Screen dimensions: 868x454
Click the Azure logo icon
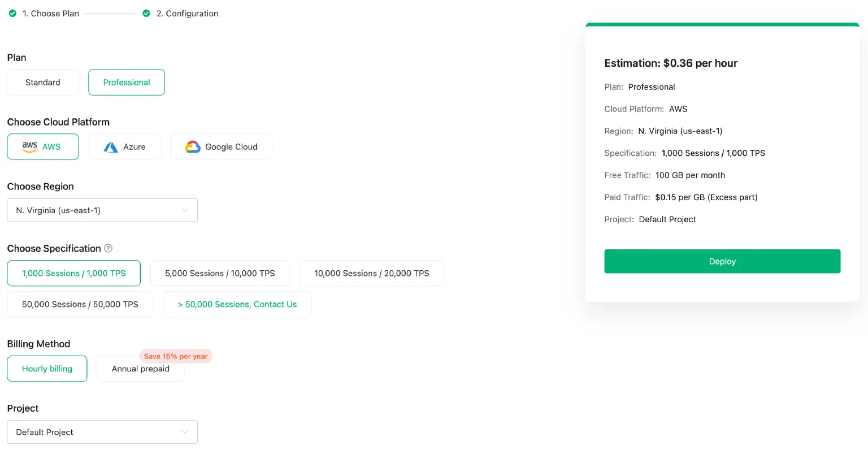pos(111,146)
